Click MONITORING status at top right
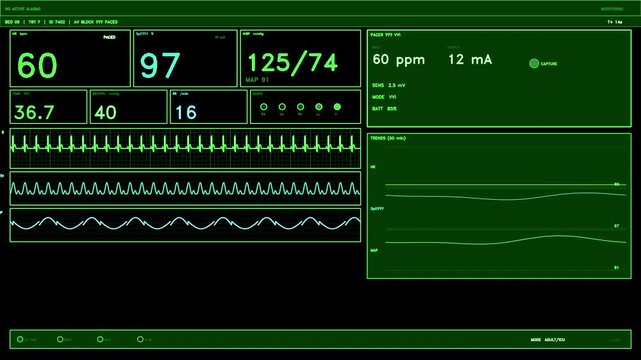Image resolution: width=641 pixels, height=360 pixels. click(x=612, y=9)
